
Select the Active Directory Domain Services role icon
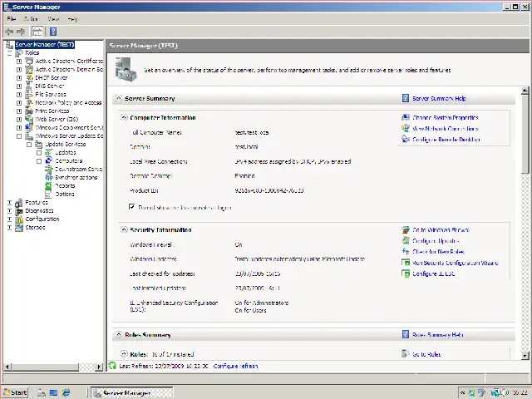tap(29, 70)
